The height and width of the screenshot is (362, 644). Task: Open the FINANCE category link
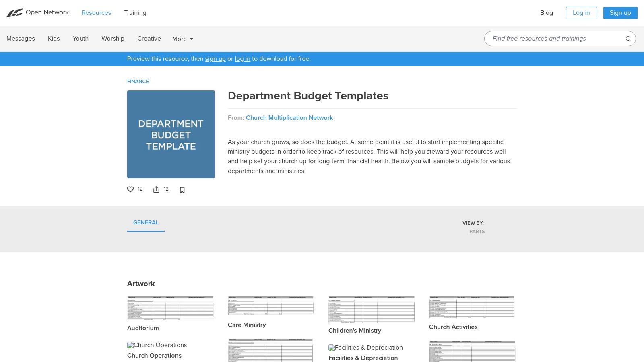(138, 82)
